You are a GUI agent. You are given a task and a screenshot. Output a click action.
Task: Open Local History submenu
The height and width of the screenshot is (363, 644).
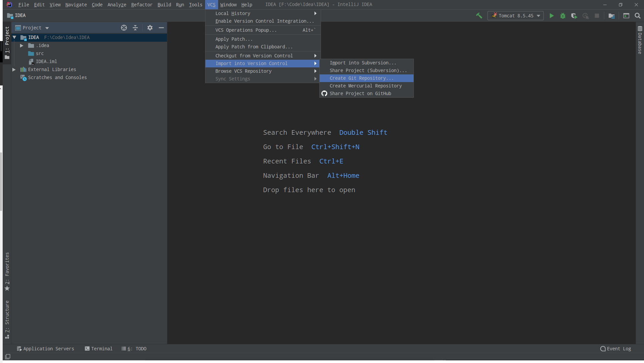coord(263,13)
